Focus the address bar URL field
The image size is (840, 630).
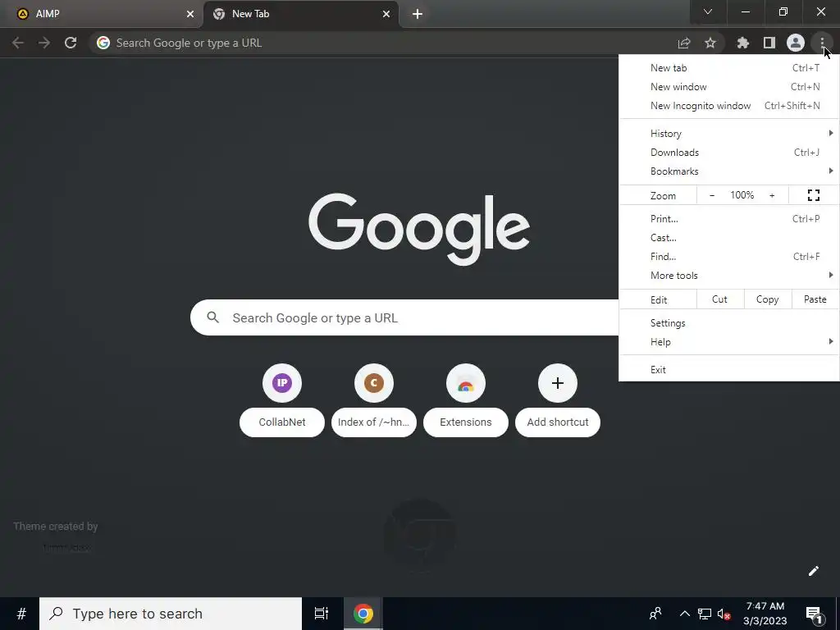[381, 43]
